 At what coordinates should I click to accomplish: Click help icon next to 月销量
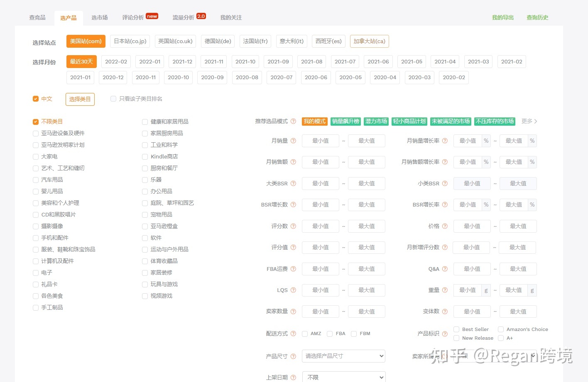pos(293,141)
